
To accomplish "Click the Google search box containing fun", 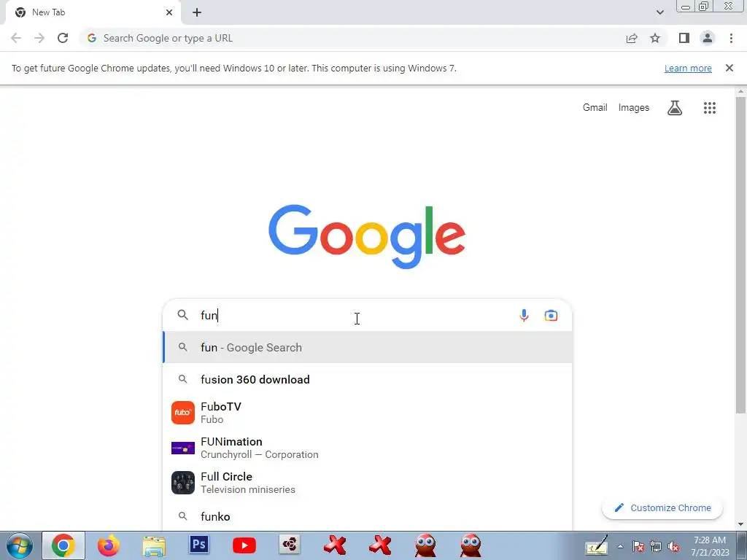I will pos(367,315).
